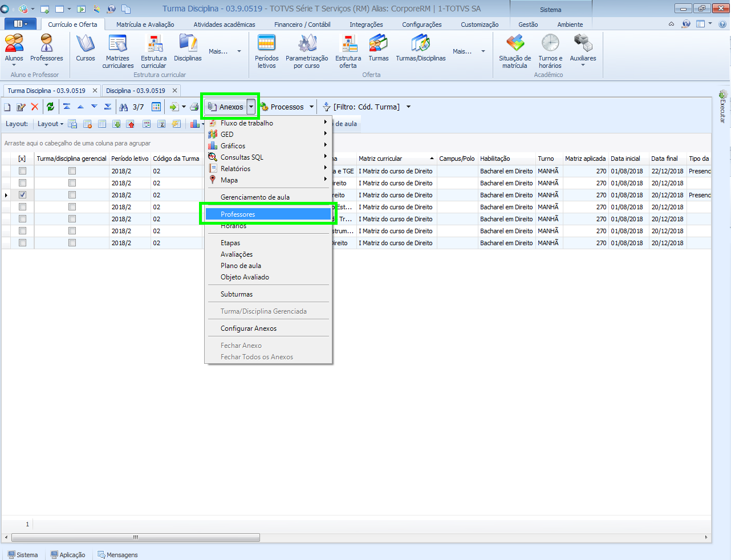This screenshot has height=560, width=731.
Task: Tick the [x] checkbox in fourth row
Action: [22, 207]
